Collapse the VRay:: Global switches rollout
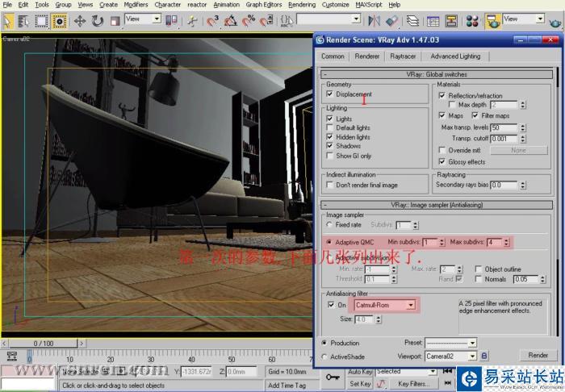The height and width of the screenshot is (392, 565). (437, 74)
